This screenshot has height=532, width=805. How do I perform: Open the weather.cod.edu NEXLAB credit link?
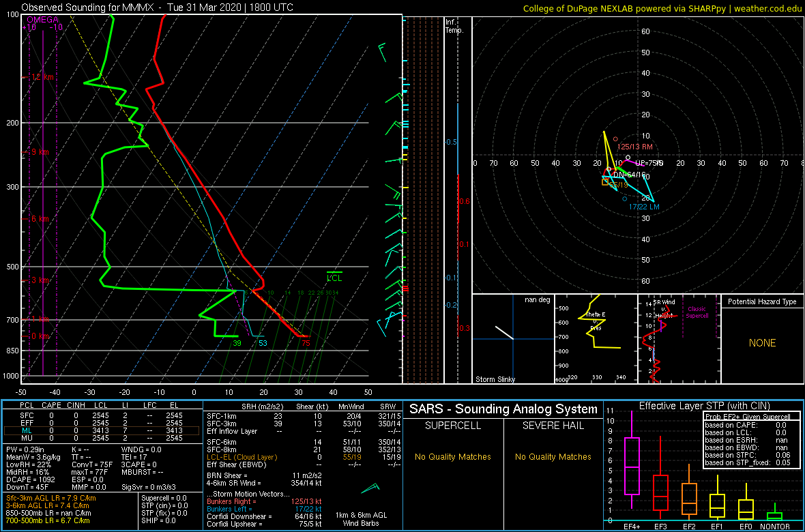[x=662, y=8]
